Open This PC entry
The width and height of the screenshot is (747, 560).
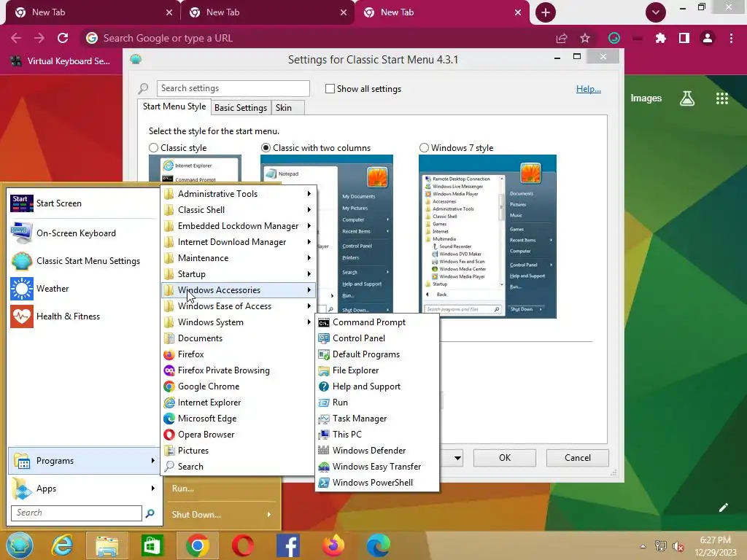click(376, 435)
